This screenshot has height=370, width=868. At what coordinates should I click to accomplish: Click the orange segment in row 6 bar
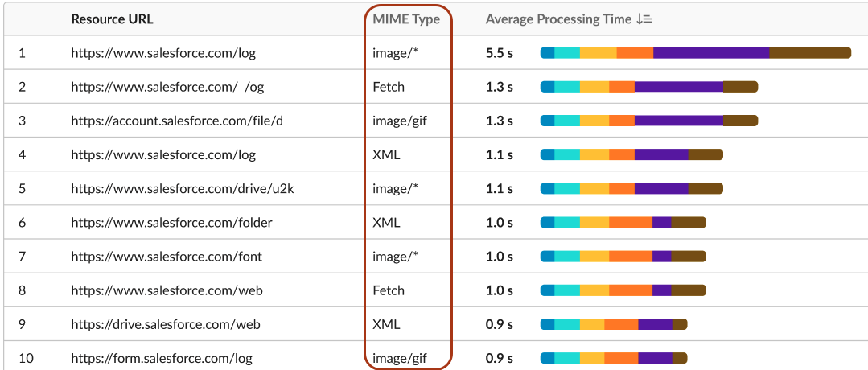[631, 222]
